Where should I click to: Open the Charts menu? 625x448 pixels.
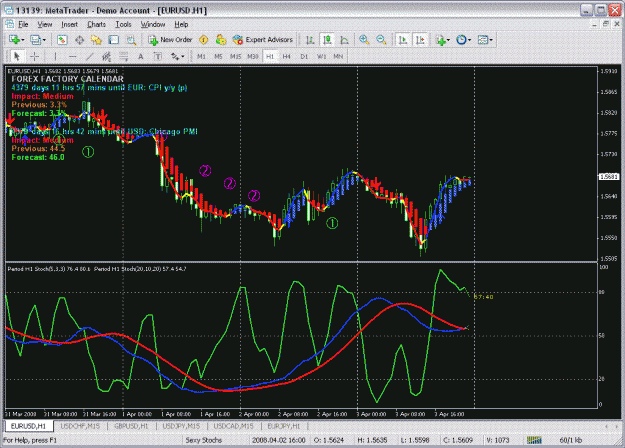pos(96,24)
